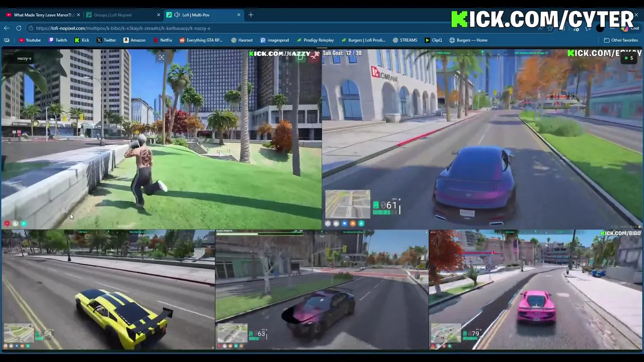Screen dimensions: 644x362
Task: Open the Netflix bookmark
Action: pyautogui.click(x=163, y=40)
